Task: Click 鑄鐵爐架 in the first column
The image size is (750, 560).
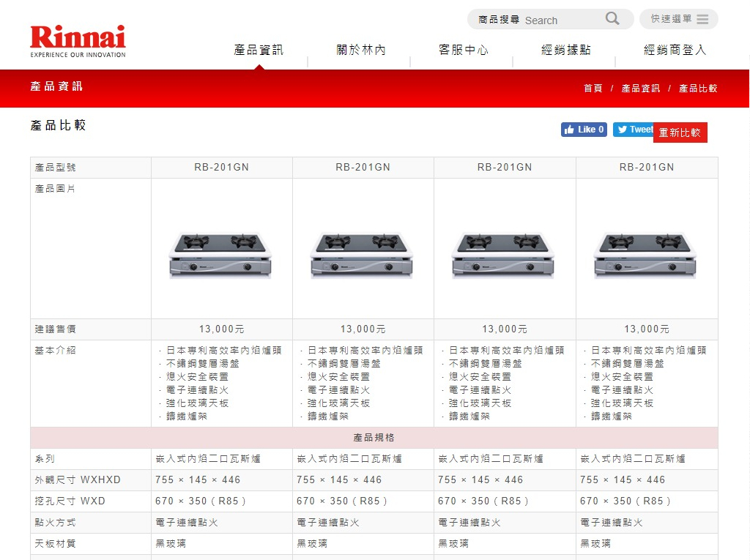Action: 187,417
